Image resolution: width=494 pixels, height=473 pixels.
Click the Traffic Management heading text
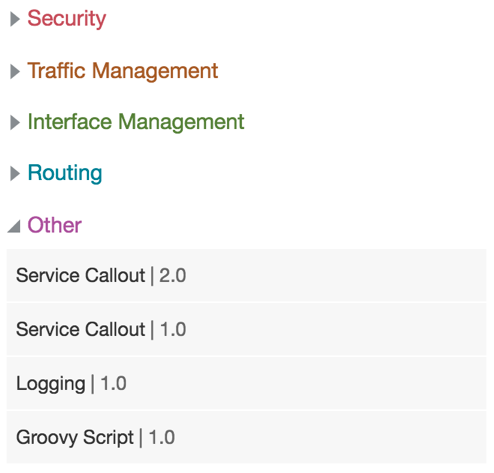pyautogui.click(x=123, y=71)
